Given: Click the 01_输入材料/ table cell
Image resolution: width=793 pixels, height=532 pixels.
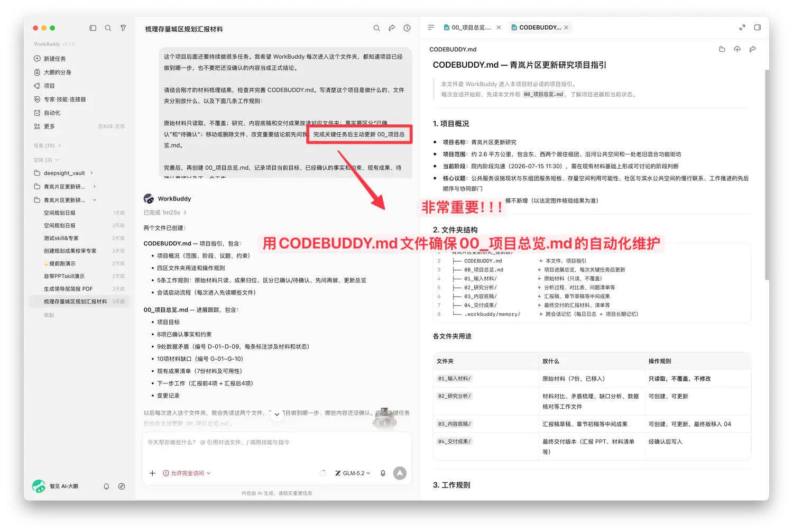Looking at the screenshot, I should [454, 379].
